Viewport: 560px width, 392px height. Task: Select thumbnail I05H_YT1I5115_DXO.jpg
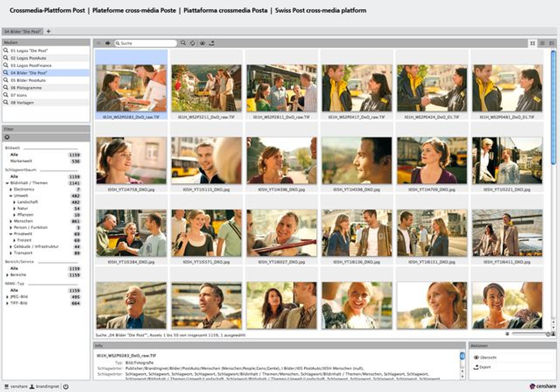pyautogui.click(x=206, y=160)
